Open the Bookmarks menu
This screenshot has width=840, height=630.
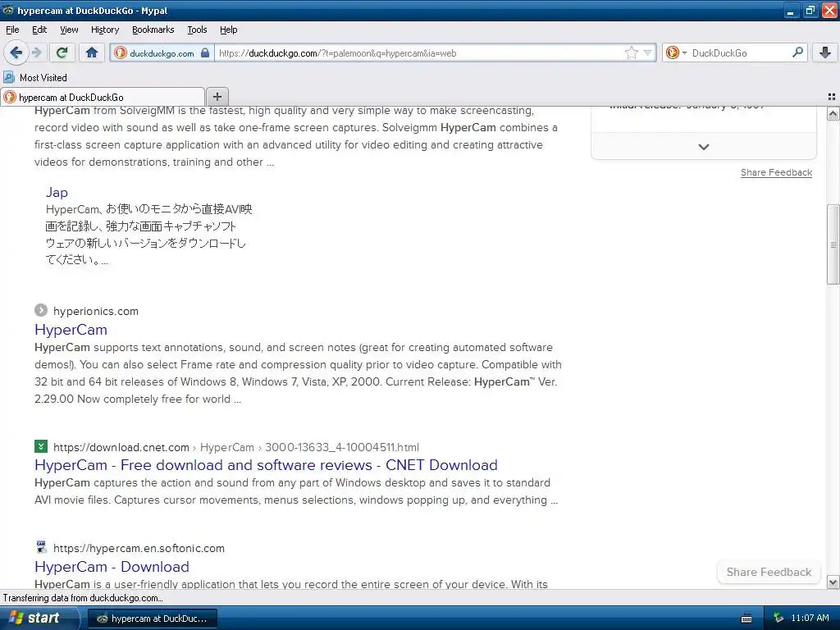pyautogui.click(x=153, y=30)
